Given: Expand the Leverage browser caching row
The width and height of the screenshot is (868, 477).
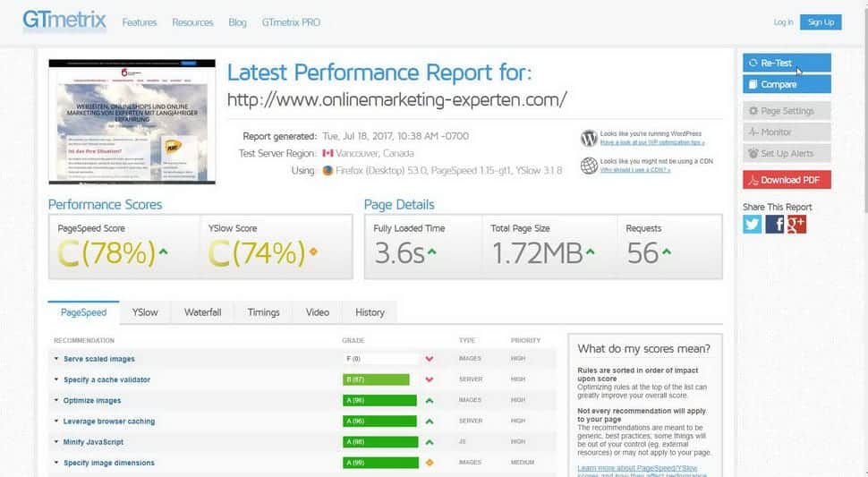Looking at the screenshot, I should 108,422.
